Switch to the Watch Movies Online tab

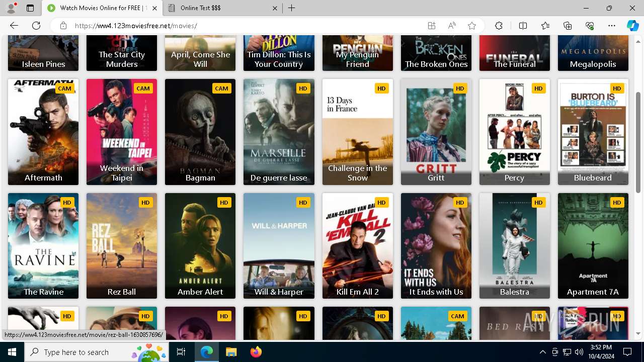[x=102, y=8]
